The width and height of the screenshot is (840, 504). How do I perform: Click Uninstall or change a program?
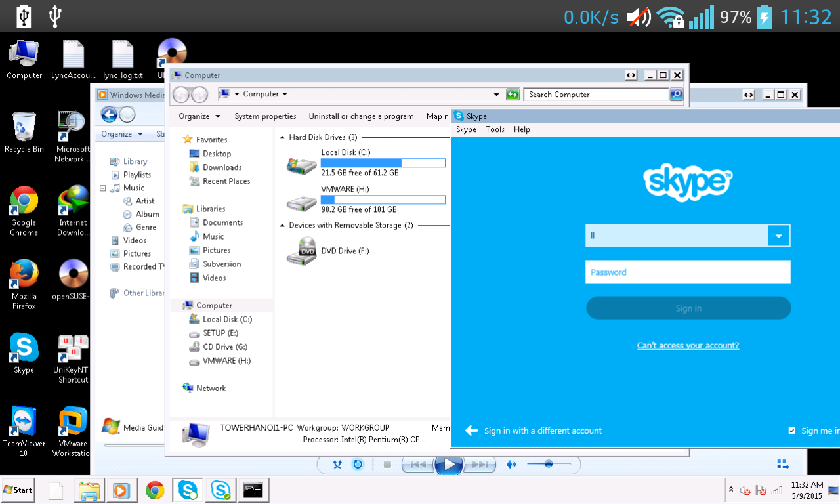coord(361,116)
